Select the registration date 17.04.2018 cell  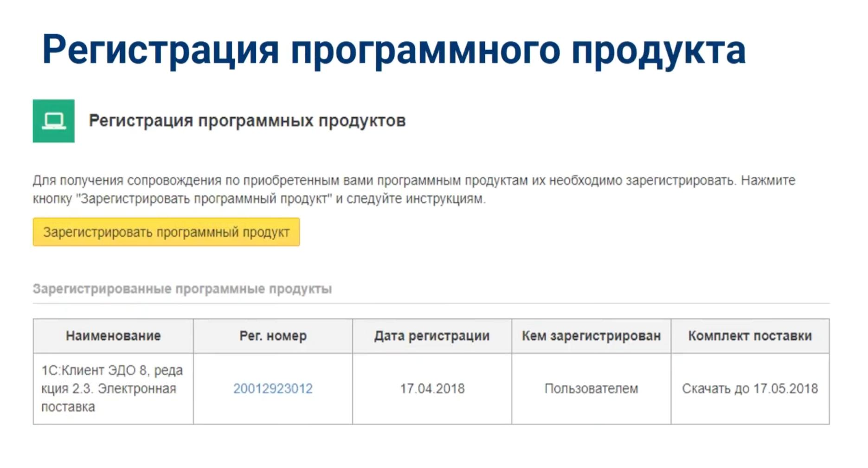[432, 389]
